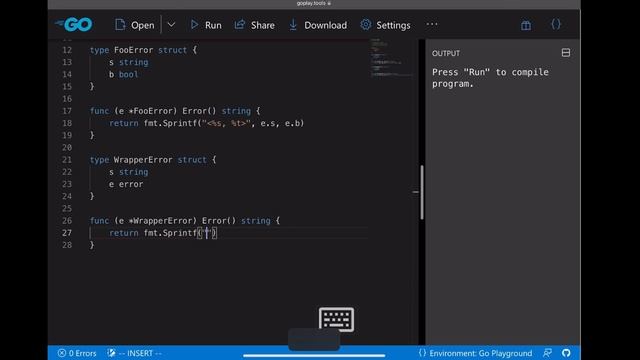Click "type WrapperError struct {" line
The width and height of the screenshot is (640, 360).
point(153,160)
